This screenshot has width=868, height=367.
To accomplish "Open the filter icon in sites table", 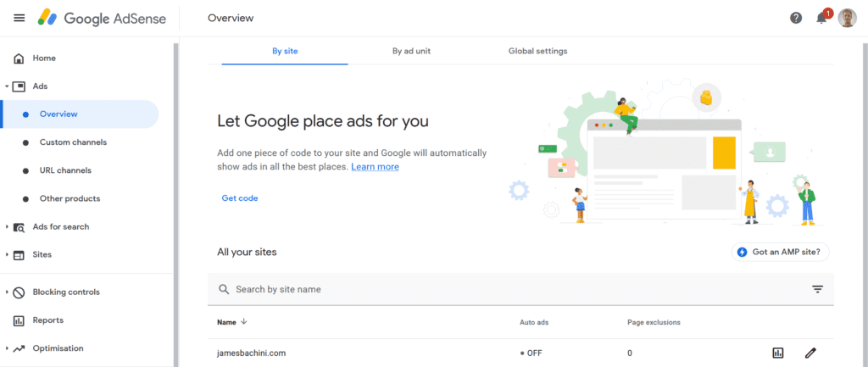I will [818, 289].
